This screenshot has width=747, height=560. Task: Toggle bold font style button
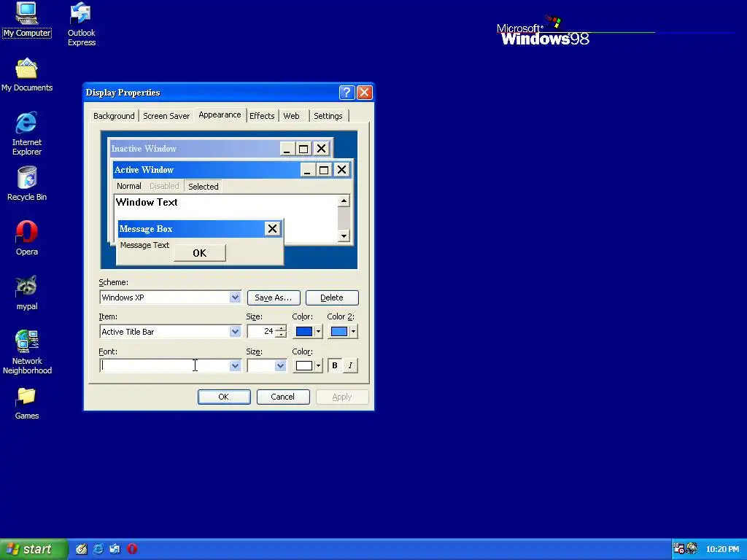tap(335, 365)
